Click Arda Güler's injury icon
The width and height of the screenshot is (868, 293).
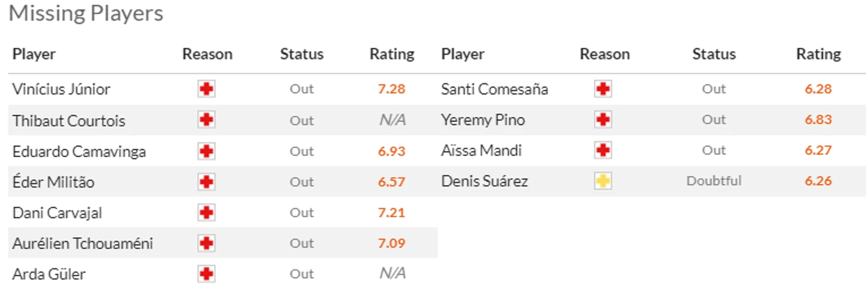pyautogui.click(x=206, y=274)
